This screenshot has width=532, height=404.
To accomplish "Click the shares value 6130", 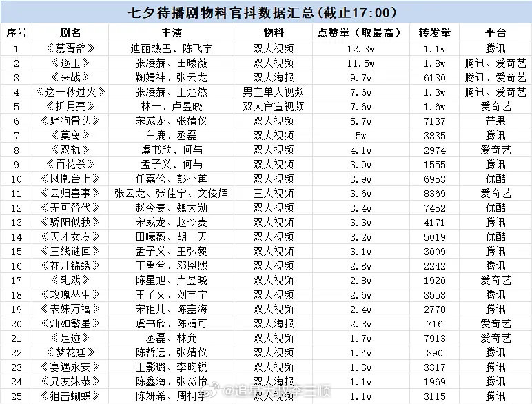I will (x=435, y=78).
